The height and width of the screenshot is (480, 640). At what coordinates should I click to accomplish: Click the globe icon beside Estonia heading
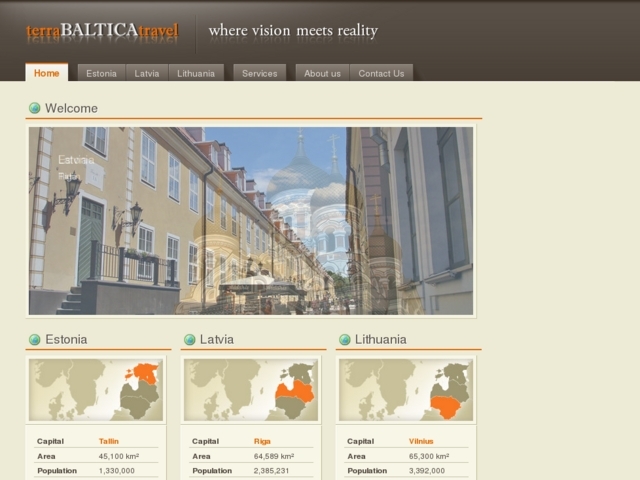(x=35, y=339)
